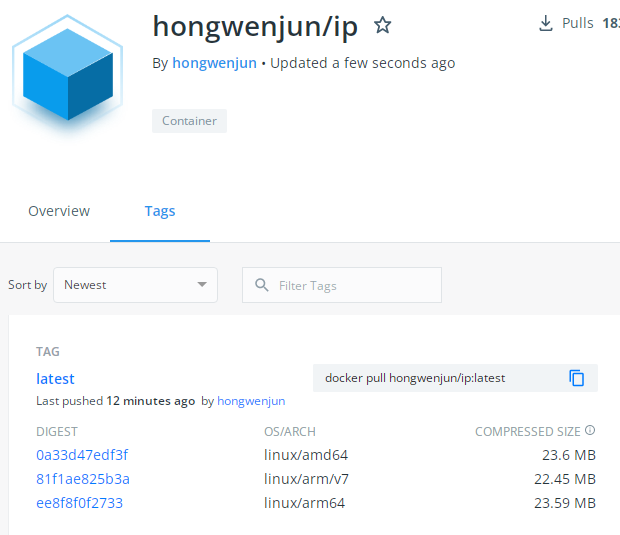Click the blue cube repository logo
This screenshot has width=620, height=535.
pyautogui.click(x=68, y=73)
